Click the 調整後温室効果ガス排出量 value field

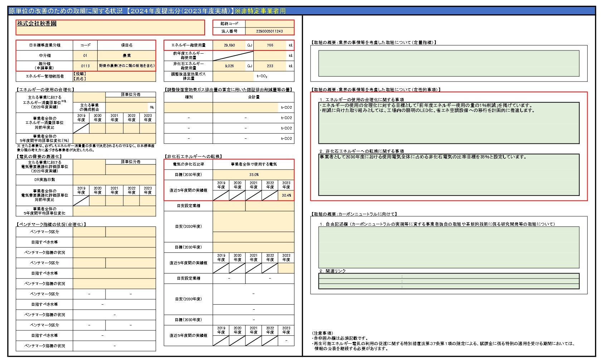[233, 76]
